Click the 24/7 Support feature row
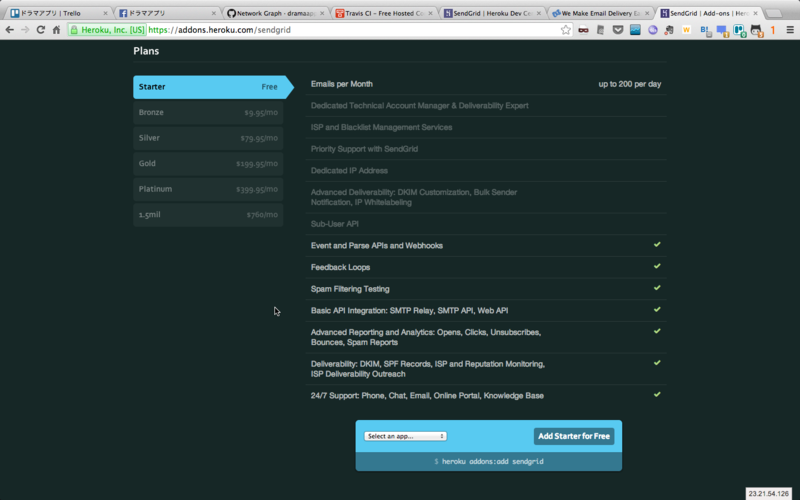800x500 pixels. tap(486, 395)
